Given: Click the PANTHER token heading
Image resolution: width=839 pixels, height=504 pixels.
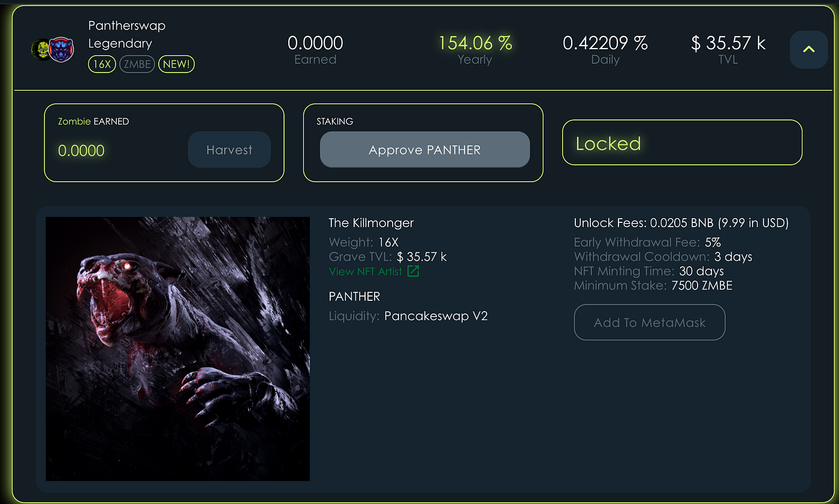Looking at the screenshot, I should (354, 296).
